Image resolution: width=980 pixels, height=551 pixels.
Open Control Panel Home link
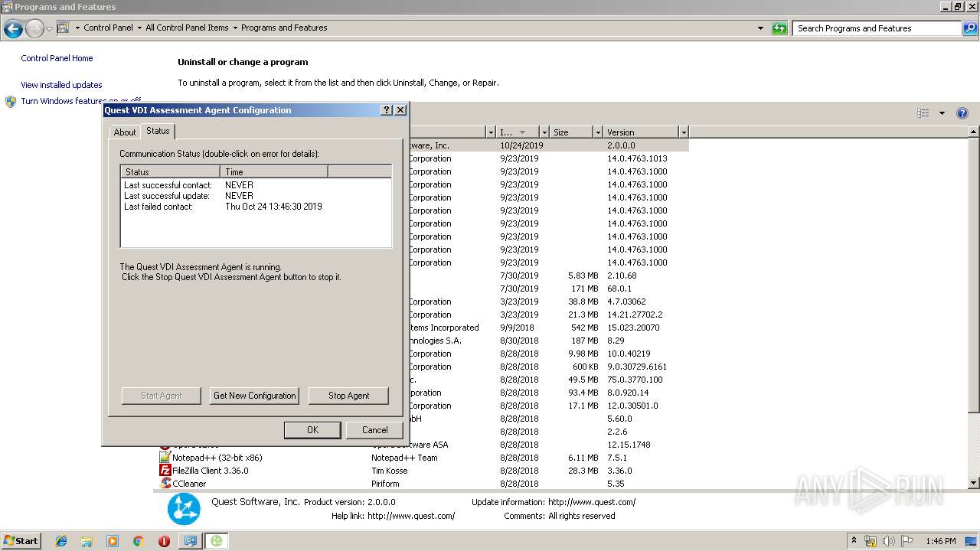pyautogui.click(x=57, y=58)
